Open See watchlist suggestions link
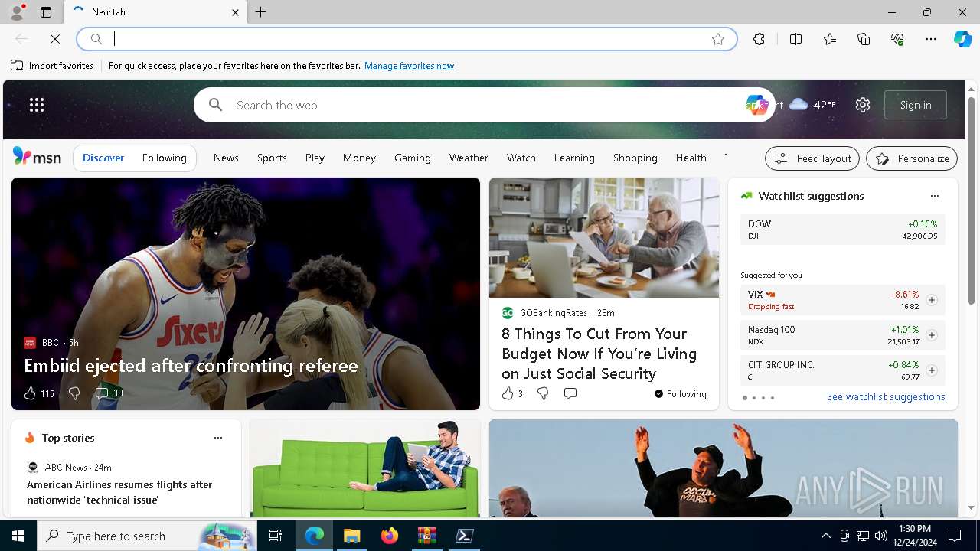The image size is (980, 551). tap(886, 396)
